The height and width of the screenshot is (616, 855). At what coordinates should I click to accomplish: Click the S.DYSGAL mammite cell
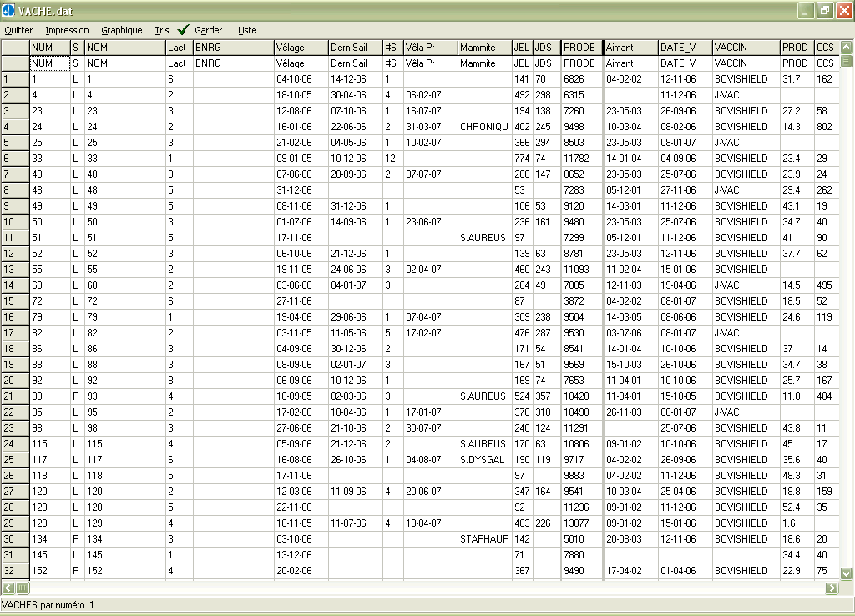pyautogui.click(x=484, y=460)
